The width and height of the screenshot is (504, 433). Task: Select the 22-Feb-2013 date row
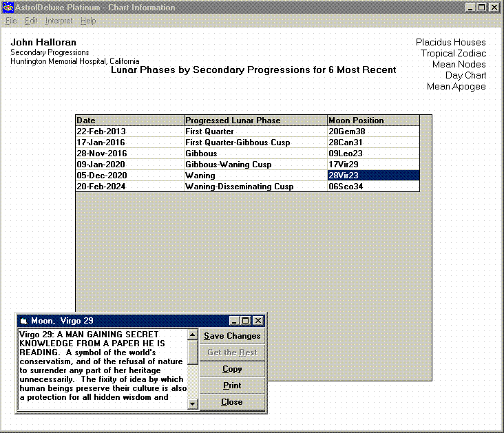coord(129,131)
